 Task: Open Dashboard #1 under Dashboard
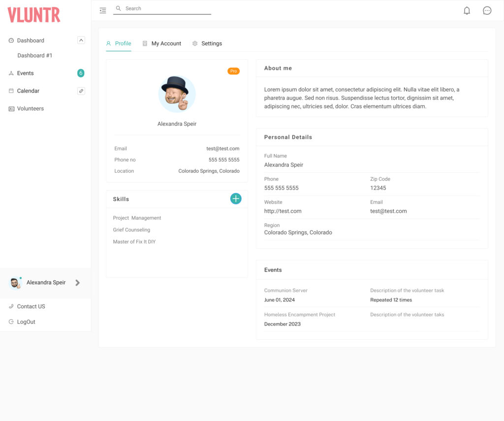pos(34,55)
